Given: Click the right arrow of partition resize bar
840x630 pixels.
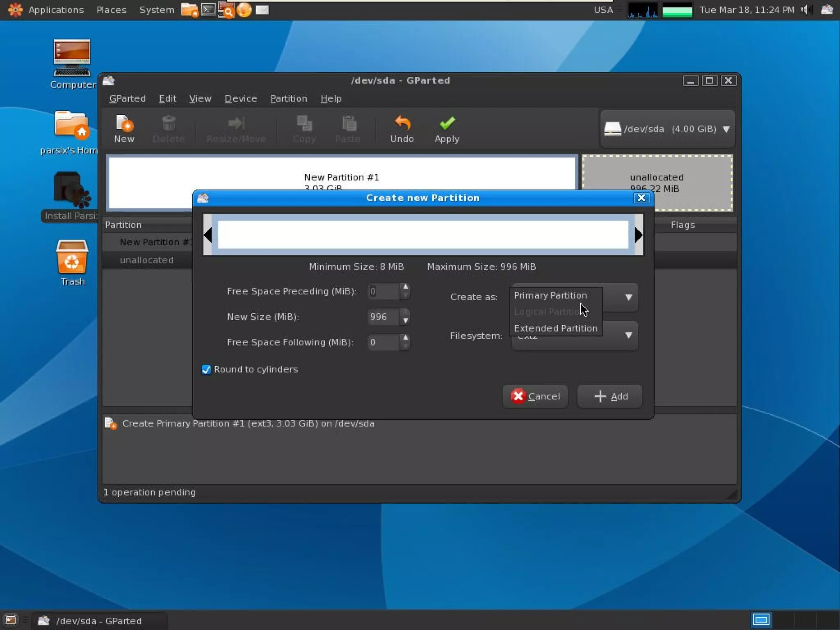Looking at the screenshot, I should [x=638, y=235].
